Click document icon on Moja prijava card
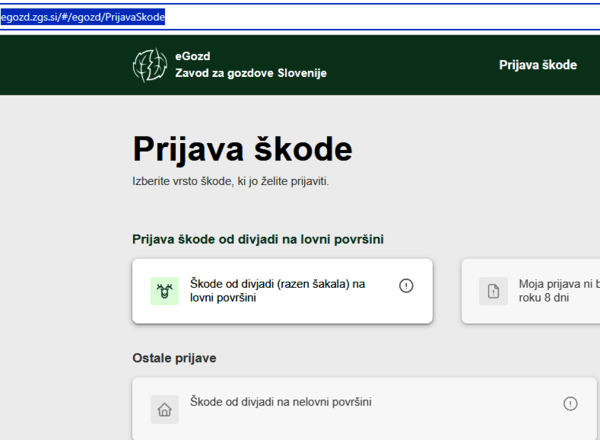600x440 pixels. click(493, 291)
